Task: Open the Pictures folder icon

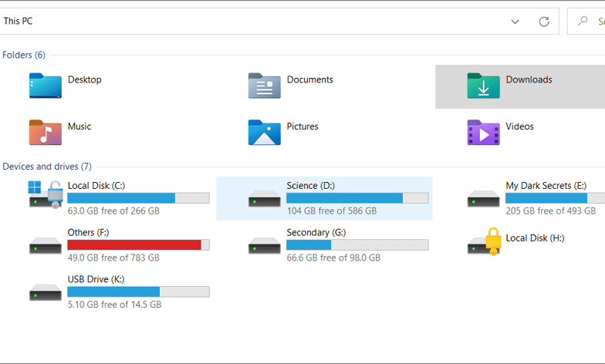Action: pyautogui.click(x=264, y=133)
